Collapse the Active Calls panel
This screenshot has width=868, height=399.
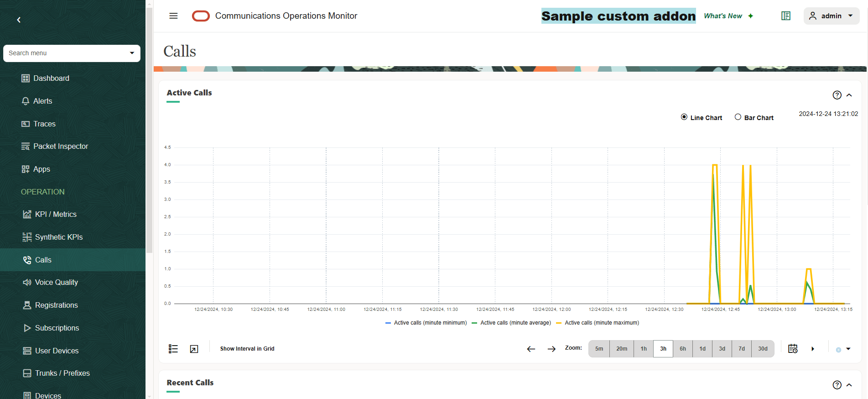849,95
